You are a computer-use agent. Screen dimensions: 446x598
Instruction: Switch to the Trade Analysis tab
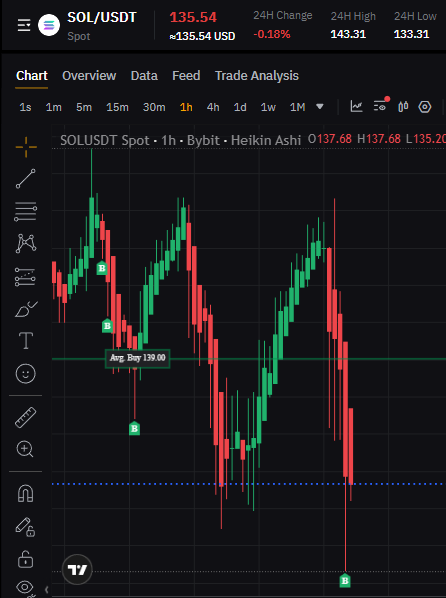[257, 76]
